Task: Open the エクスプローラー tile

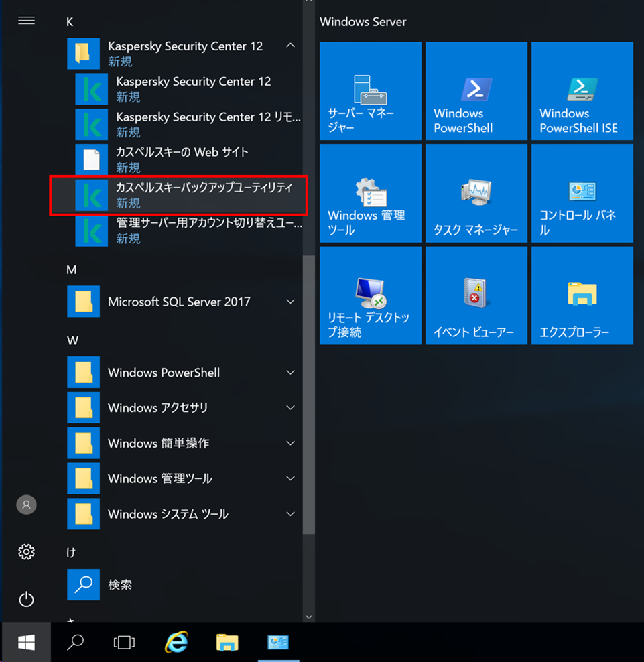Action: 582,295
